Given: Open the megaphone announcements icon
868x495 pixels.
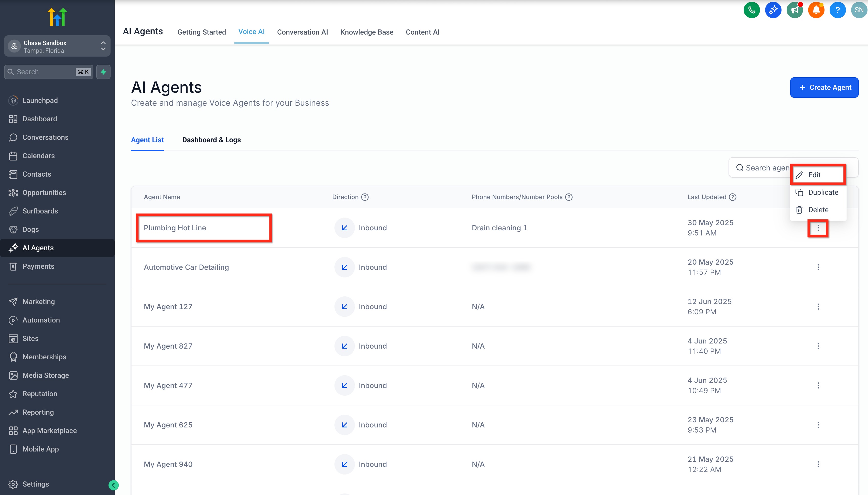Looking at the screenshot, I should pyautogui.click(x=794, y=10).
